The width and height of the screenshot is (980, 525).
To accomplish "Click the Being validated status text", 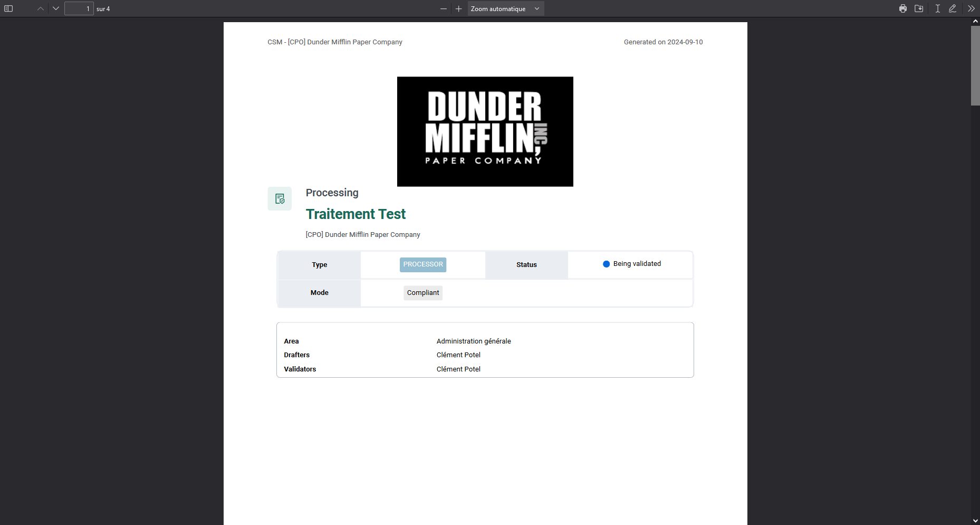I will 637,264.
